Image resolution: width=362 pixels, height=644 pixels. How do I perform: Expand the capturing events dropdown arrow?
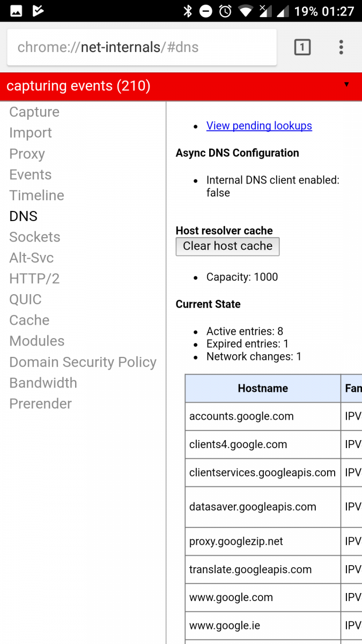click(346, 85)
